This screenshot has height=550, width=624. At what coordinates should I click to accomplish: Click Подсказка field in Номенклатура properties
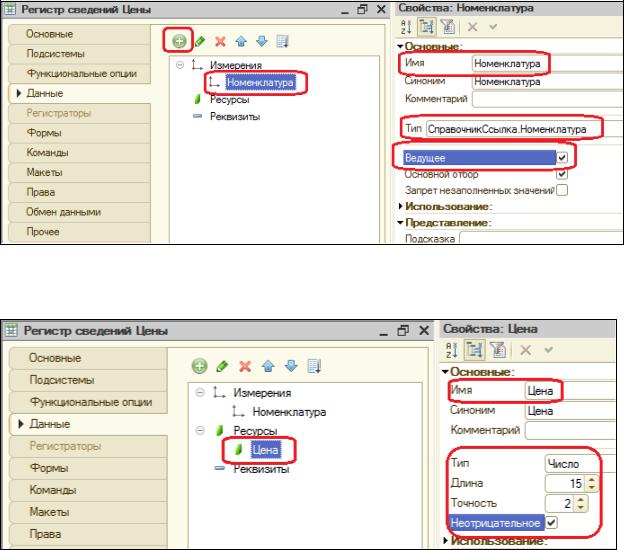click(541, 238)
